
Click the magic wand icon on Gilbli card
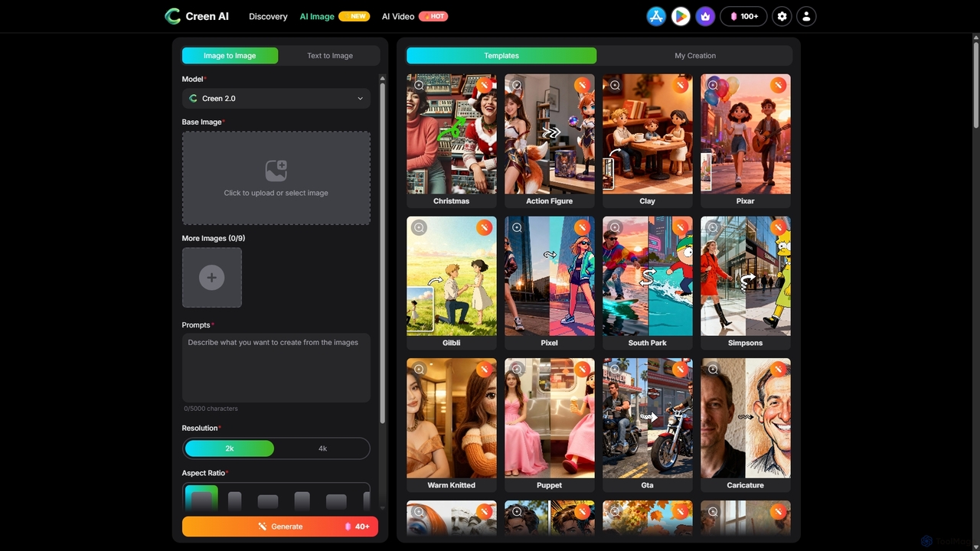[484, 227]
